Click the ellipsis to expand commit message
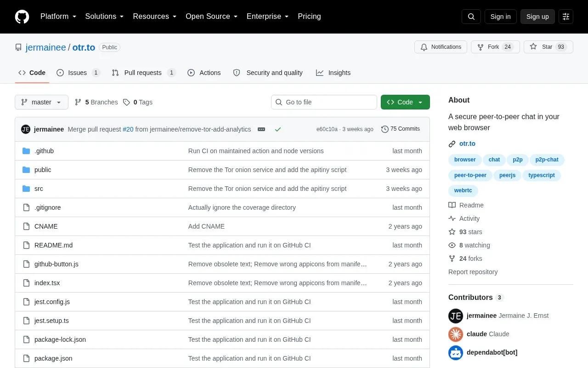The height and width of the screenshot is (368, 588). tap(261, 129)
